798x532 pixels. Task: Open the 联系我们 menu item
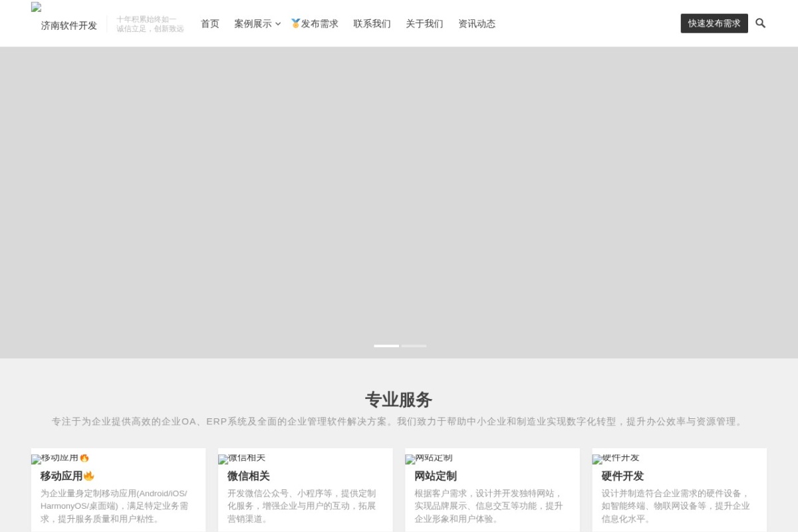pos(372,24)
